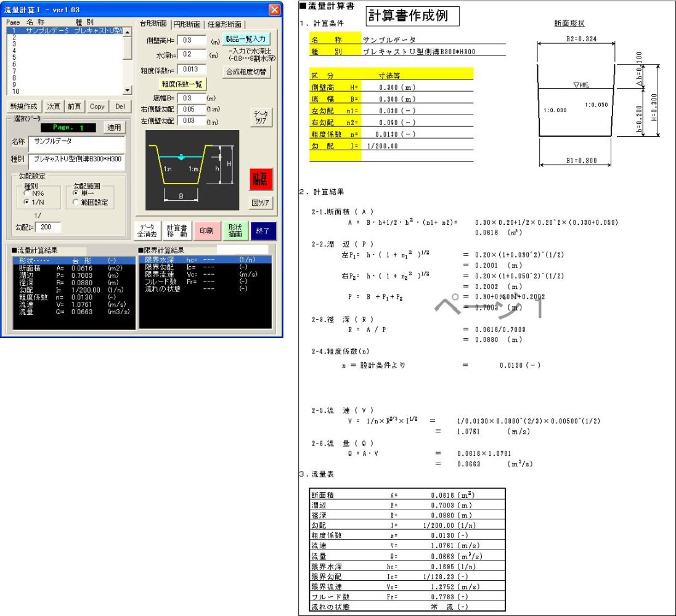This screenshot has height=616, width=676.
Task: Click データ全消去 button
Action: coord(147,230)
